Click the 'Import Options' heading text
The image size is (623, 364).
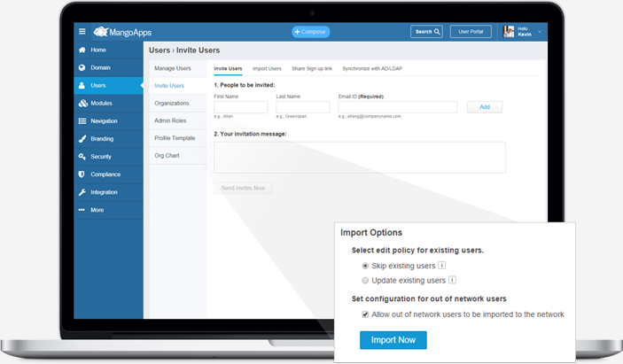pos(371,233)
